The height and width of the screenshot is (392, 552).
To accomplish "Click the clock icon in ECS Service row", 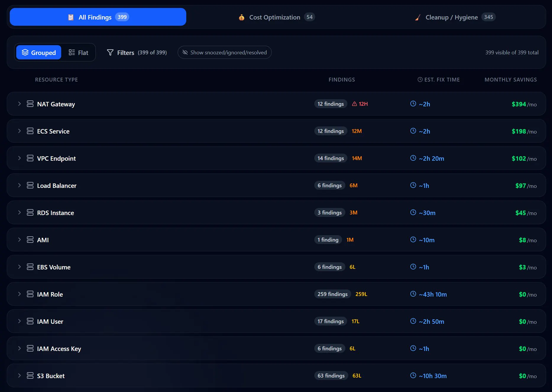I will (413, 131).
